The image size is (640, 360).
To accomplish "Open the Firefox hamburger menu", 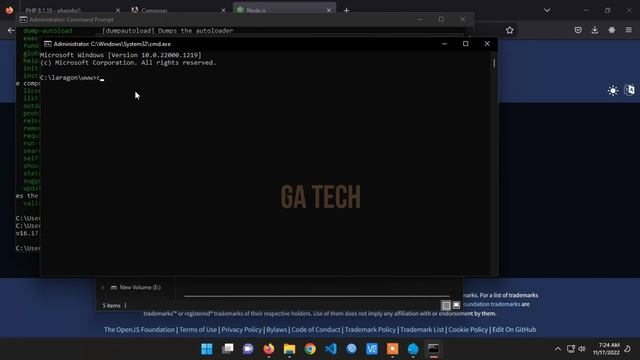I will [x=629, y=30].
